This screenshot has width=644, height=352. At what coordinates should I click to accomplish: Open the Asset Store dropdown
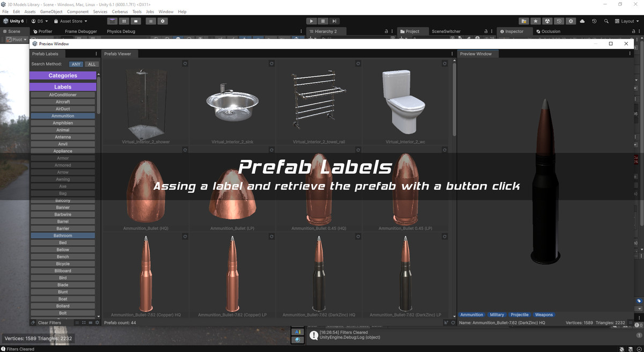(70, 21)
